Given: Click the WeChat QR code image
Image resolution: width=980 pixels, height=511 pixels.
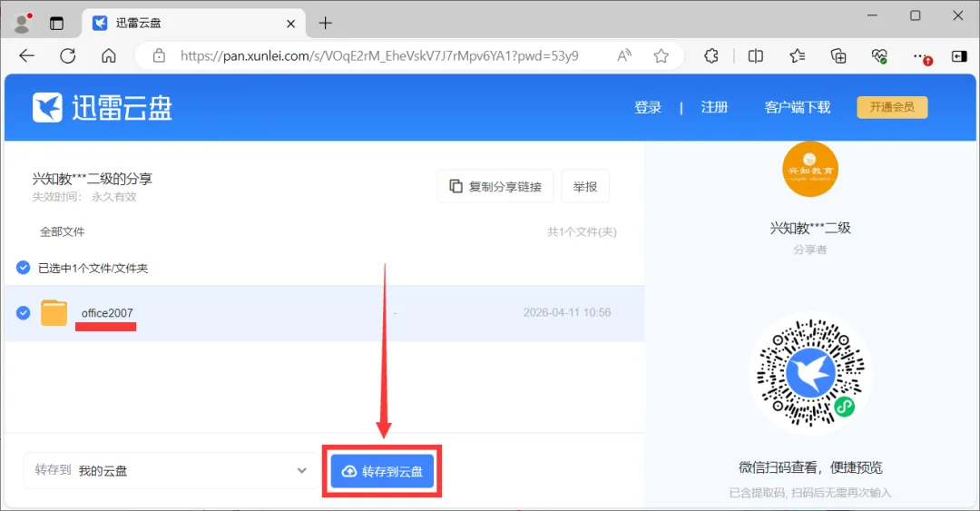Looking at the screenshot, I should [x=810, y=373].
